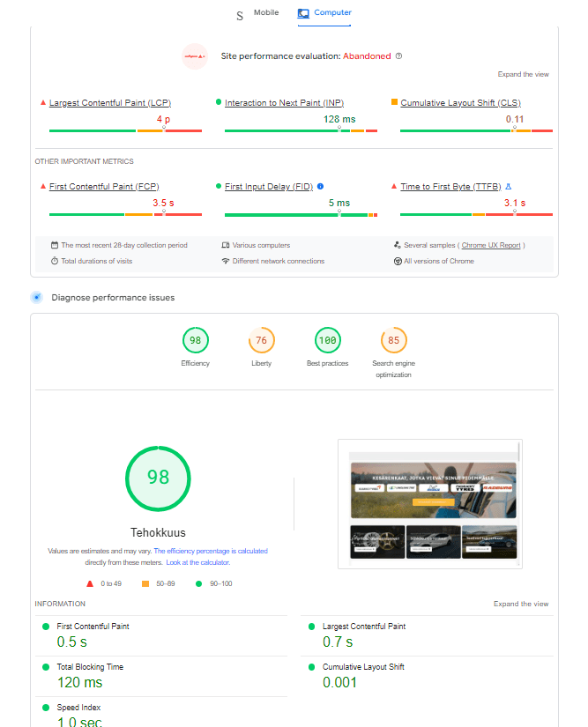Click the orange square beside CLS

tap(394, 102)
